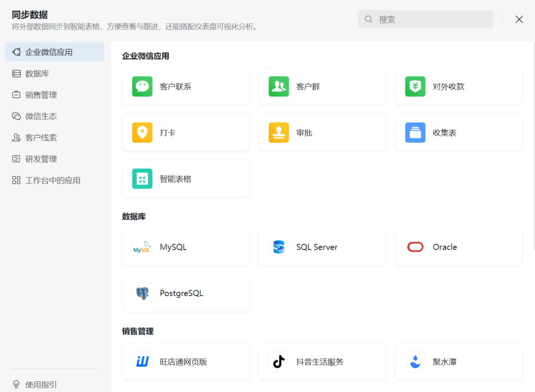This screenshot has height=392, width=535.
Task: Select the 抖音生活服务 card label
Action: (x=320, y=362)
